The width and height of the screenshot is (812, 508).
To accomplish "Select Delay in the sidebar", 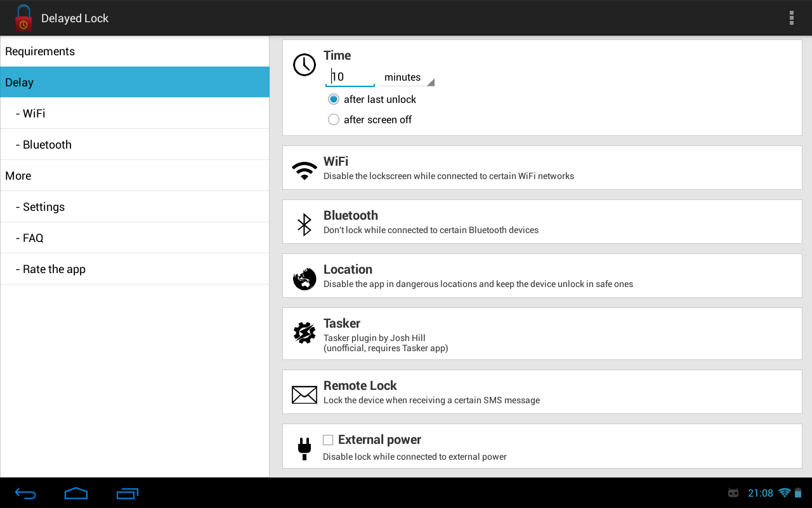I will click(x=134, y=83).
